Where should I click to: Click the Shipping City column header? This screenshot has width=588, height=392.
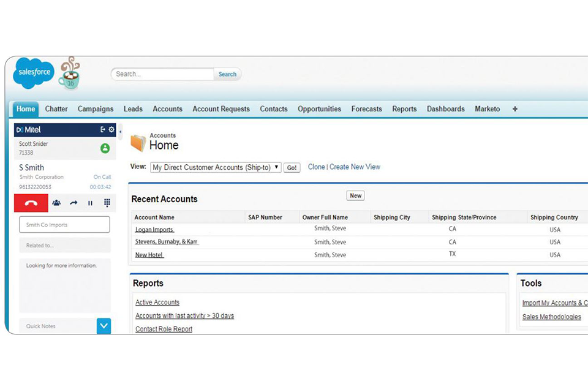tap(392, 217)
